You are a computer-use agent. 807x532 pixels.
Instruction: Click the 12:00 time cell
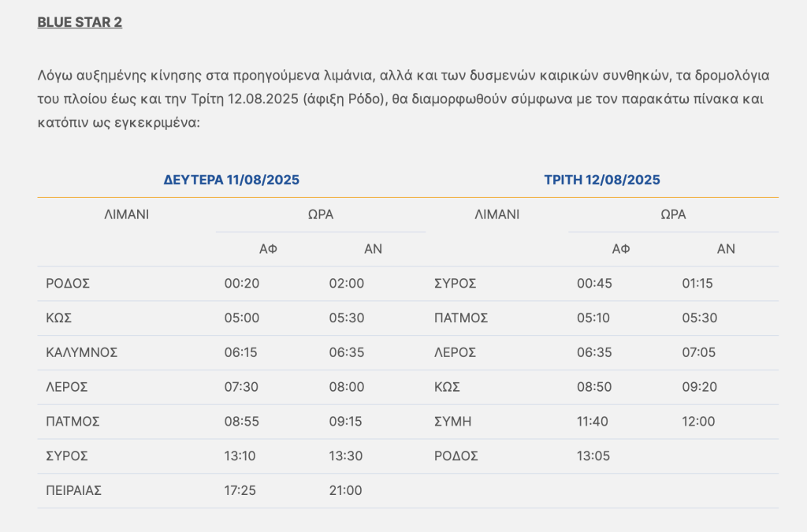(699, 422)
